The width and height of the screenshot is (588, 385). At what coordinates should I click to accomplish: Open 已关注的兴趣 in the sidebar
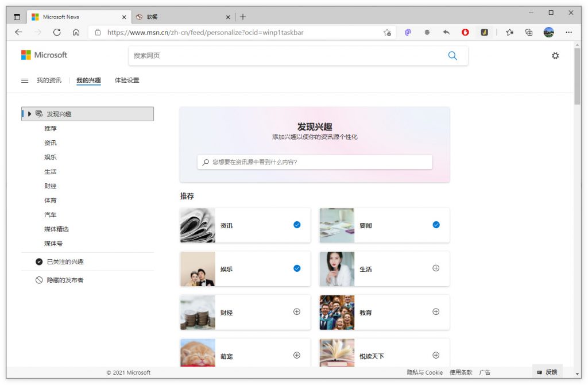(65, 262)
